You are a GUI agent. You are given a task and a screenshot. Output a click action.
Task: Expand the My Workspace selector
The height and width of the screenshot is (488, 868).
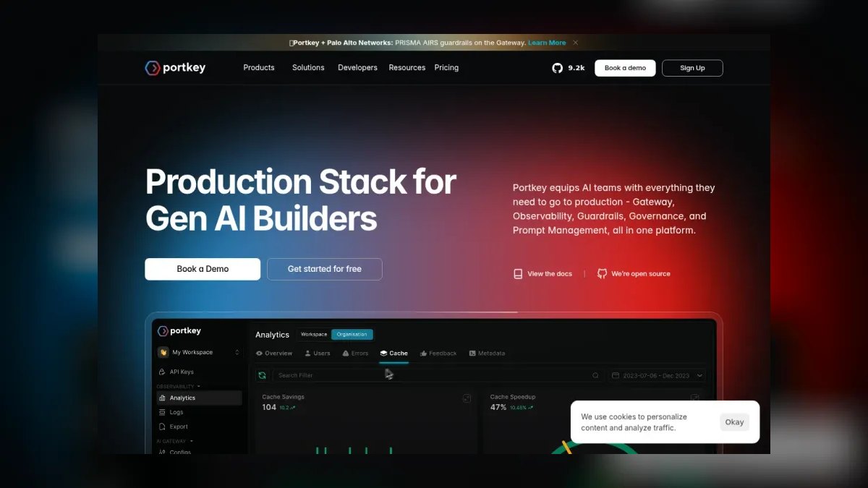pos(237,353)
